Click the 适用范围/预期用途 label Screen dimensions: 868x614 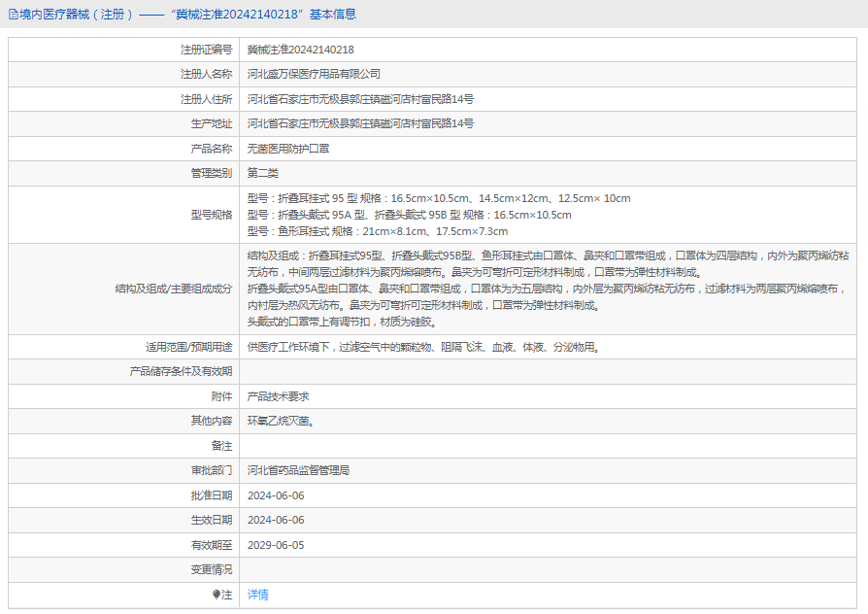[x=188, y=347]
